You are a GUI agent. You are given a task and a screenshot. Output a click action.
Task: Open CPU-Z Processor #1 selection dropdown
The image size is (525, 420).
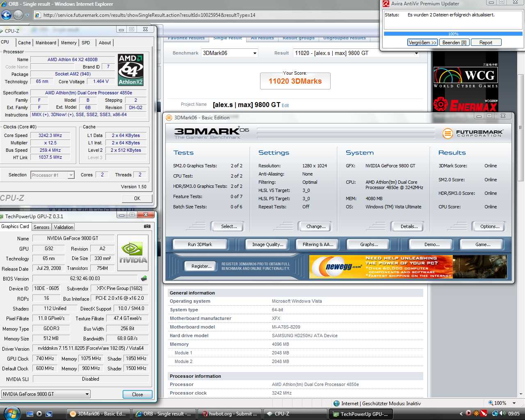52,175
